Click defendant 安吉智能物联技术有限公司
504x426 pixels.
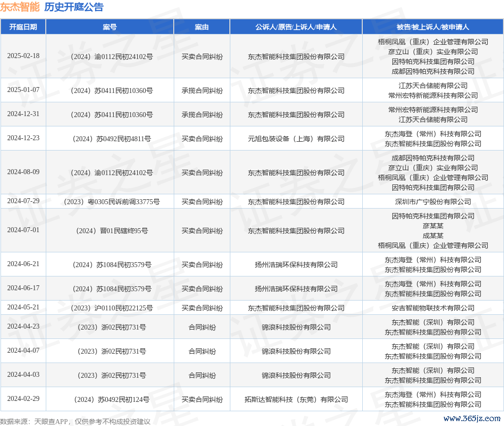pos(433,308)
